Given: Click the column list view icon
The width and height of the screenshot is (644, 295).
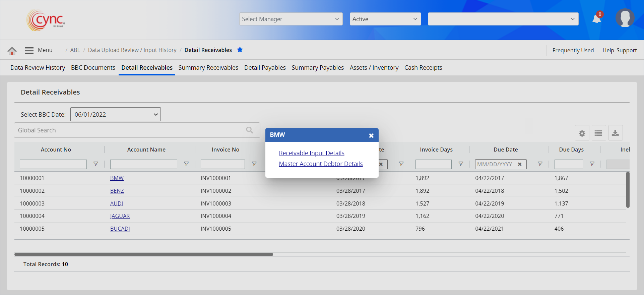Looking at the screenshot, I should click(x=598, y=133).
